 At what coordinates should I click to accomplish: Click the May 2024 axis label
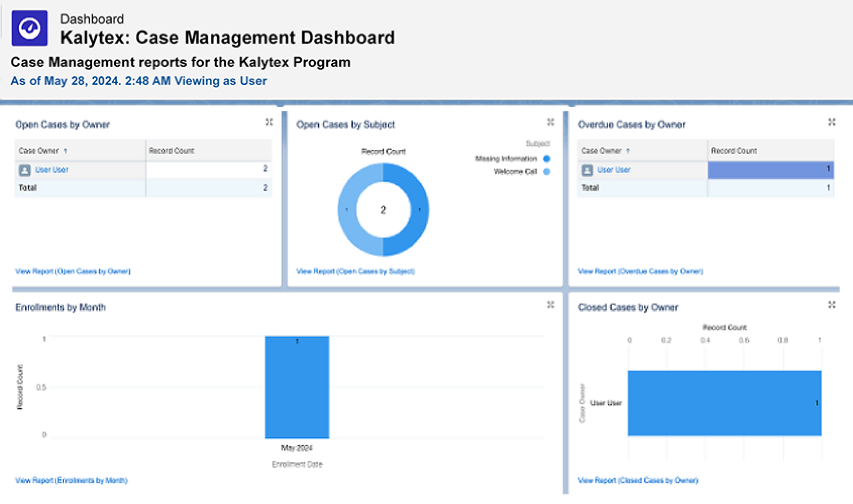(297, 448)
